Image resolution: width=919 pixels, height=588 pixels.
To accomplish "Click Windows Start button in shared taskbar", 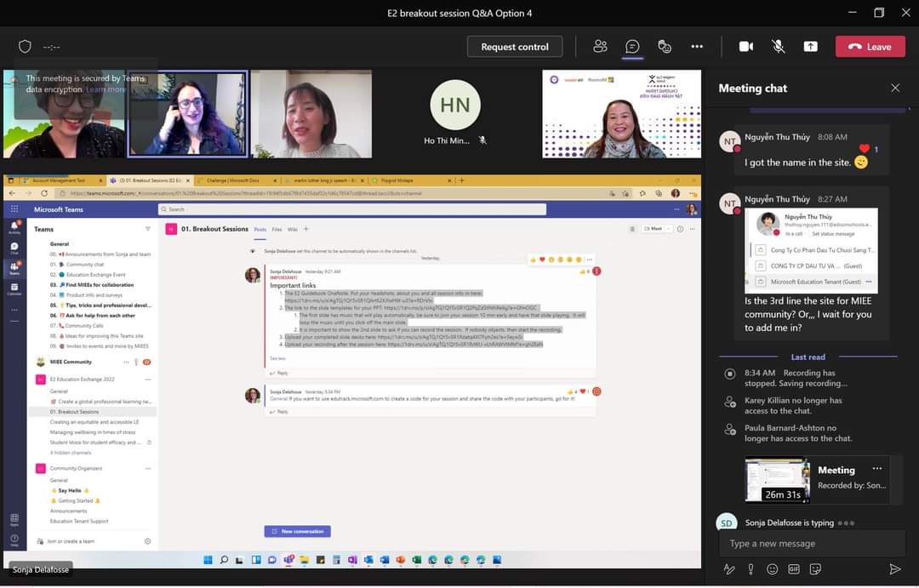I will [x=208, y=560].
